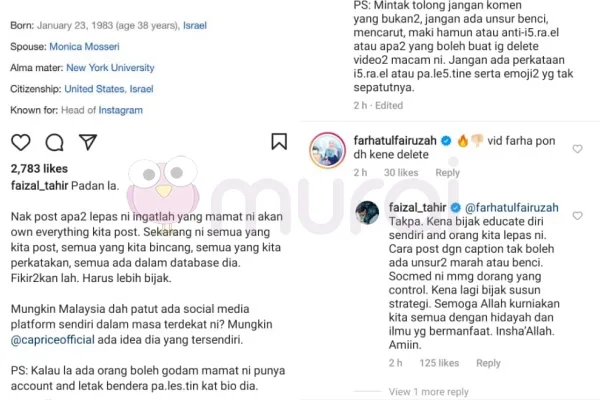Like the post with heart icon
The height and width of the screenshot is (400, 600).
pos(21,142)
